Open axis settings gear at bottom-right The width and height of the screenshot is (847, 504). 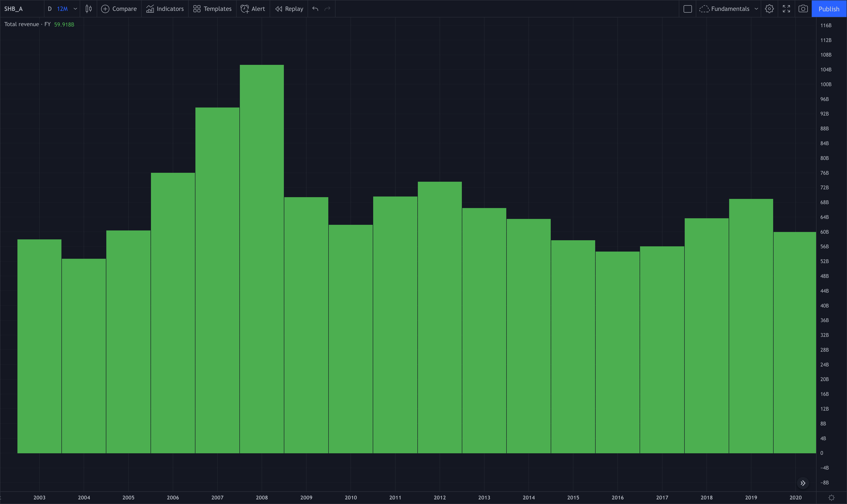[831, 497]
